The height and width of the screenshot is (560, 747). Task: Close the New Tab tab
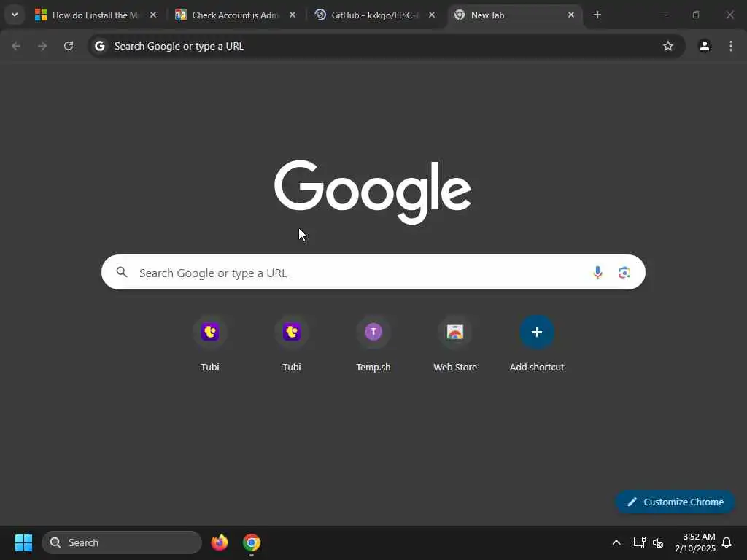click(x=571, y=15)
